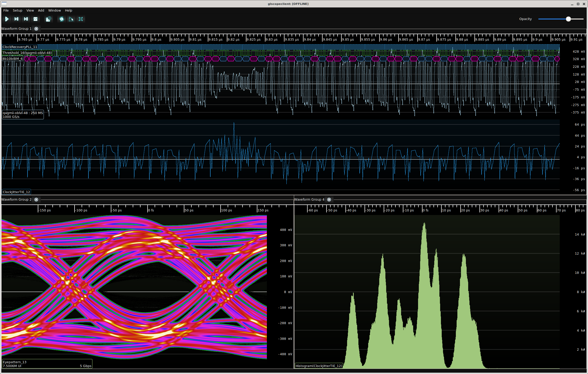Click the 9.8 µs timeline marker
The height and width of the screenshot is (374, 588).
(x=156, y=40)
